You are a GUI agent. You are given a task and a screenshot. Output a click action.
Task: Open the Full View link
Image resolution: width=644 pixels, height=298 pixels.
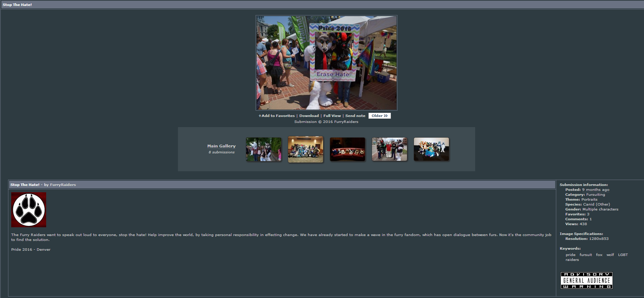click(x=332, y=116)
